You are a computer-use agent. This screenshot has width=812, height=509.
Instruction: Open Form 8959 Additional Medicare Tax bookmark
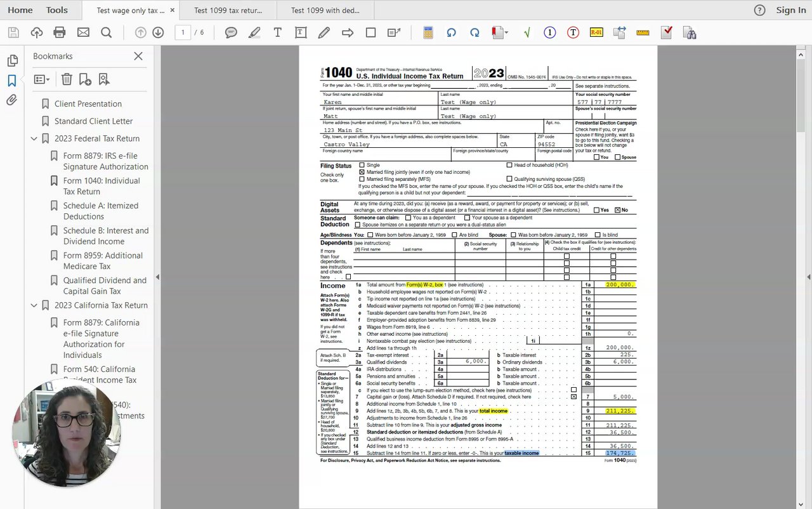tap(103, 260)
